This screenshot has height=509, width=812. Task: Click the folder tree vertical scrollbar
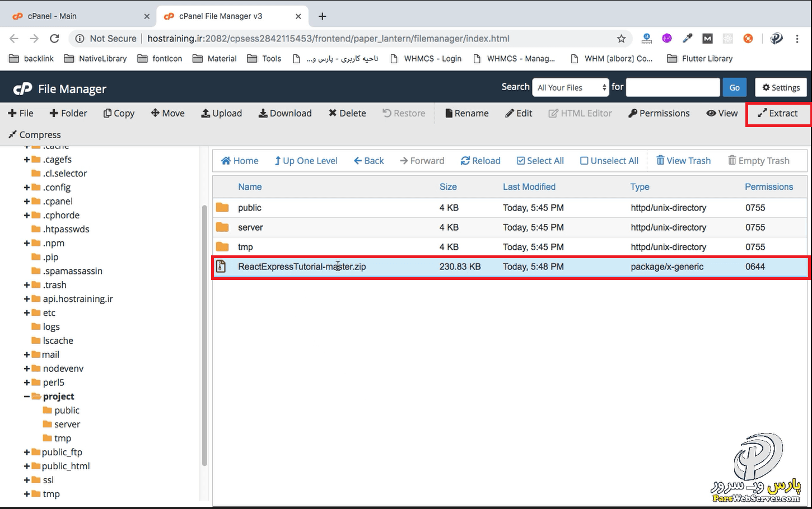(204, 336)
